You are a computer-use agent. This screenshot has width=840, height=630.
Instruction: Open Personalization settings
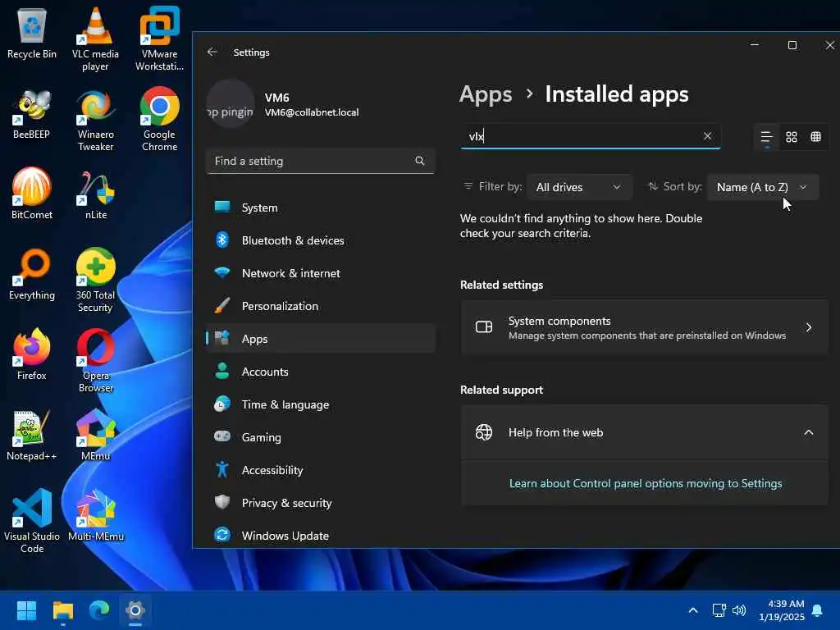coord(321,306)
